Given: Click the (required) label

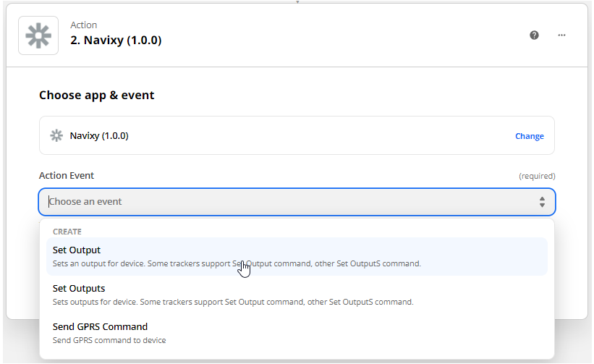Looking at the screenshot, I should tap(537, 176).
